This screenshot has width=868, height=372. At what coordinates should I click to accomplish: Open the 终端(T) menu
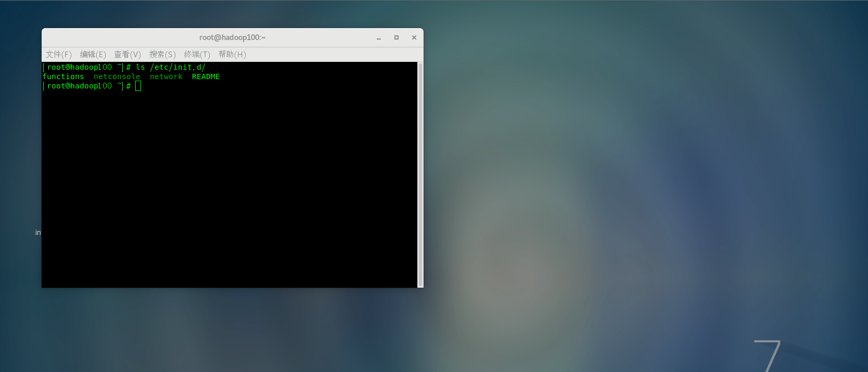coord(197,55)
